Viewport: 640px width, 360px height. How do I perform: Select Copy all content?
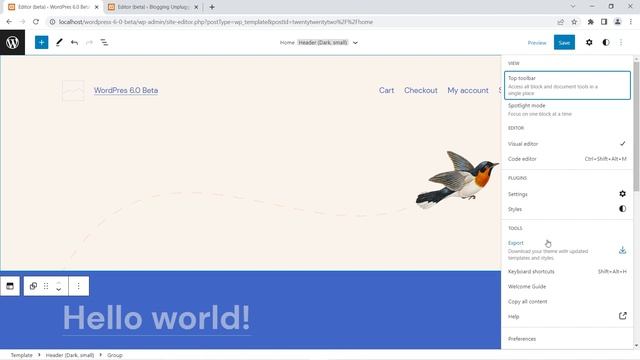click(567, 302)
